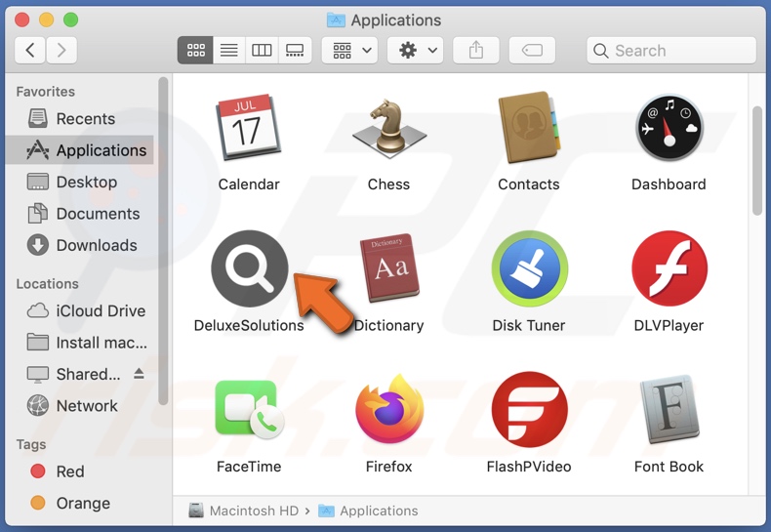771x532 pixels.
Task: Eject the Shared... volume
Action: pyautogui.click(x=139, y=374)
